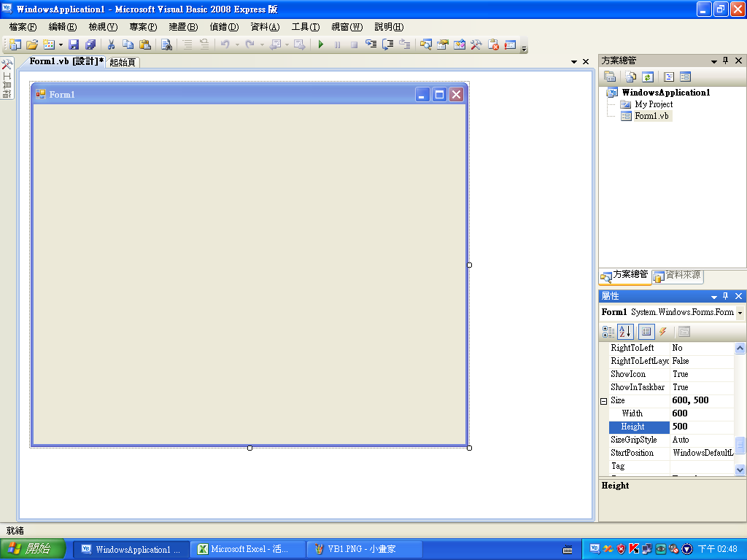This screenshot has width=747, height=560.
Task: Open Solution Explorer from main toolbar icon
Action: pos(426,44)
